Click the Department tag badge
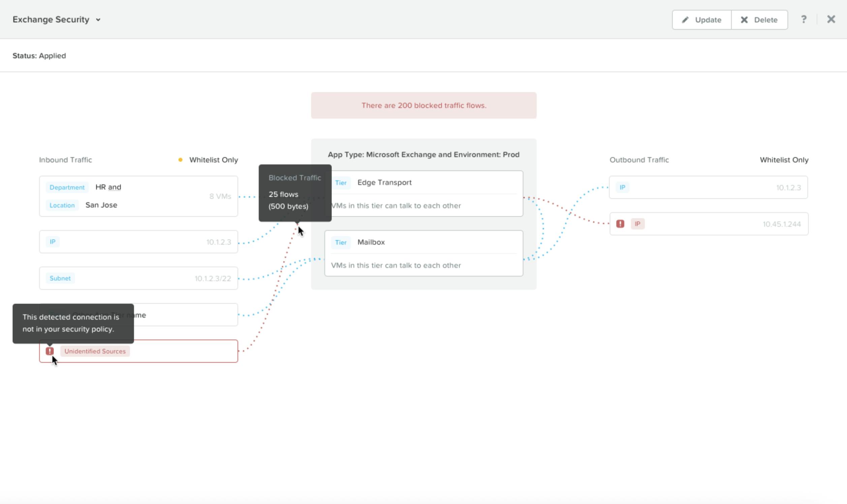The image size is (847, 504). click(67, 187)
